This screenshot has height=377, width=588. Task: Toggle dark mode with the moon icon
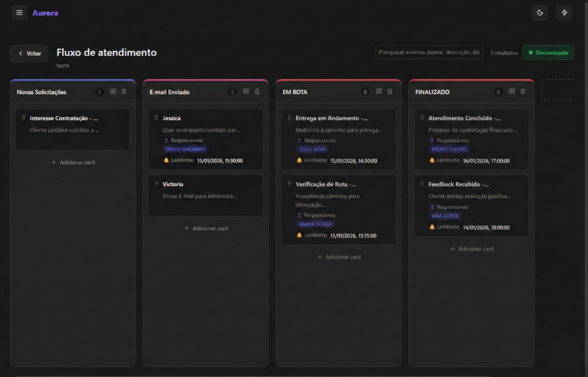tap(540, 13)
